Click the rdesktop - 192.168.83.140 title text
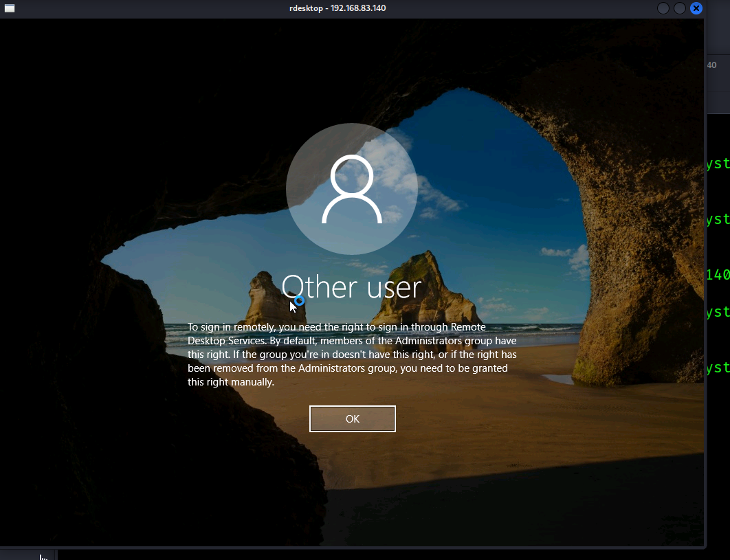730x560 pixels. point(338,8)
